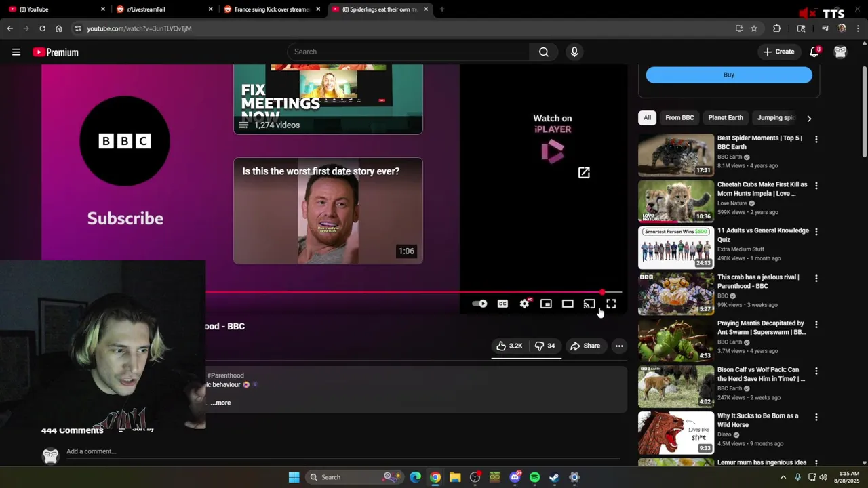868x488 pixels.
Task: Click the YouTube Premium logo
Action: click(x=56, y=52)
